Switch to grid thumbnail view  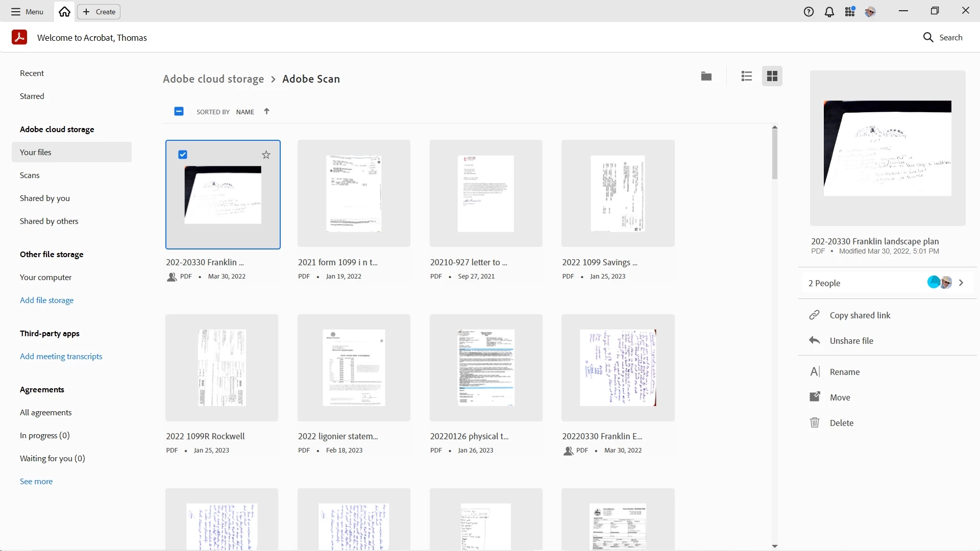point(772,77)
